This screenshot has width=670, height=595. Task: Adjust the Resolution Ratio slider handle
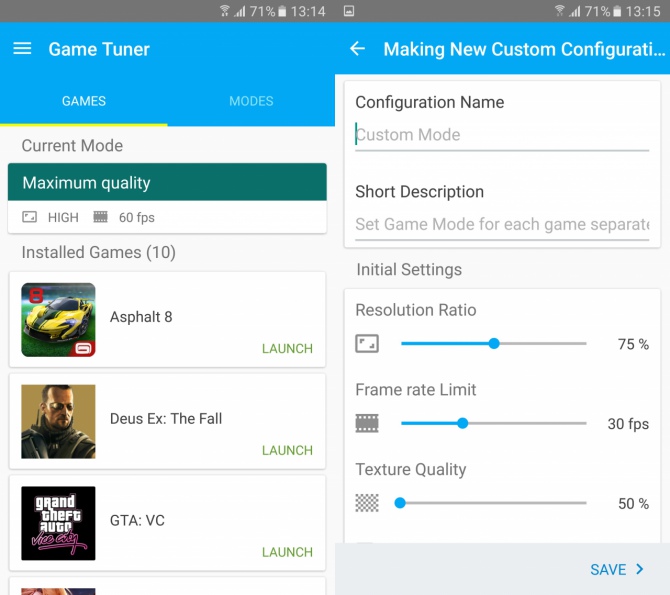tap(494, 343)
